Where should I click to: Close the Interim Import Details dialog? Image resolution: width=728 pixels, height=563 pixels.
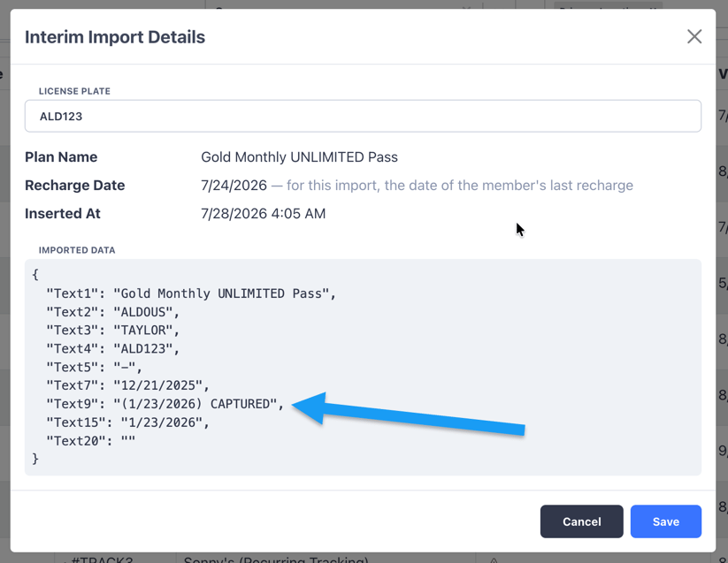pyautogui.click(x=694, y=36)
